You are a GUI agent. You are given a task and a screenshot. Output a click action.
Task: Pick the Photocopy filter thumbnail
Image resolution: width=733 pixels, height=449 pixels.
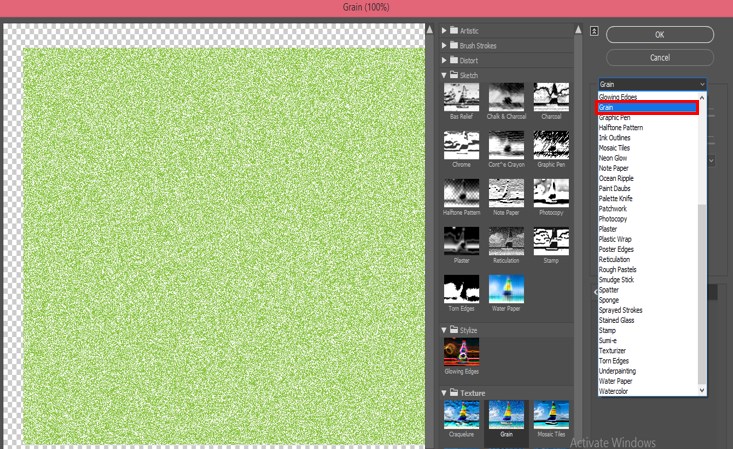click(551, 193)
